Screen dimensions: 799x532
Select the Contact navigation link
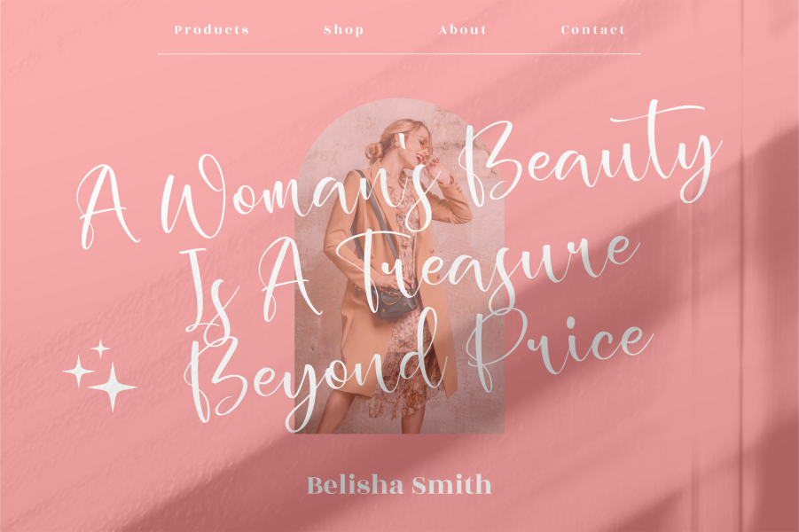(592, 28)
